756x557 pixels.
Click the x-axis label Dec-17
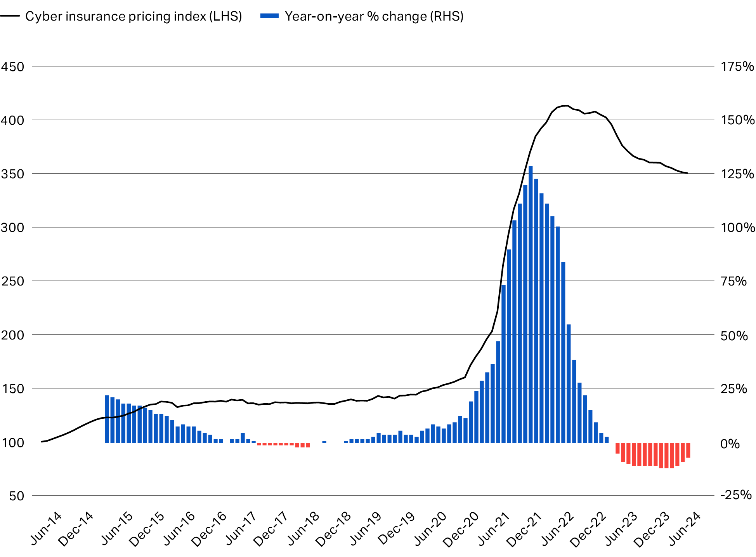click(271, 529)
